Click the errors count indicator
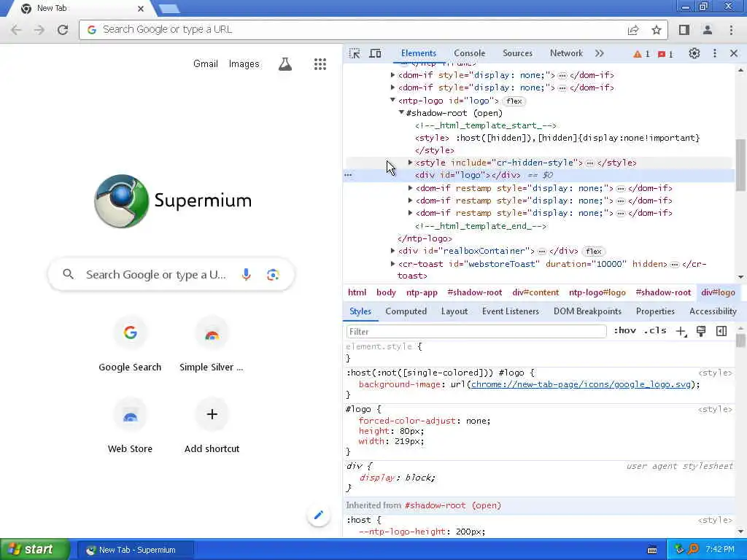The image size is (747, 560). [x=665, y=54]
